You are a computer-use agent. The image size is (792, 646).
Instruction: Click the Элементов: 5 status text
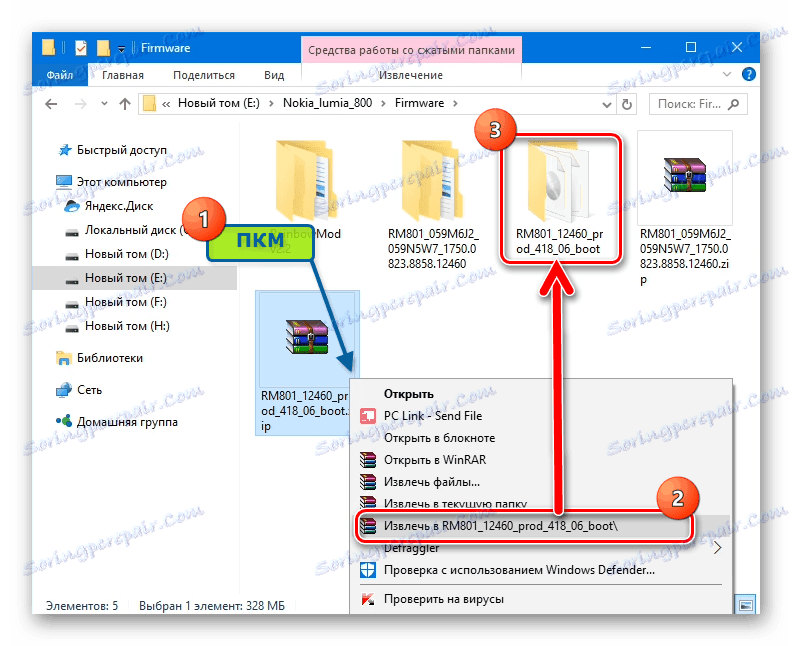tap(82, 606)
